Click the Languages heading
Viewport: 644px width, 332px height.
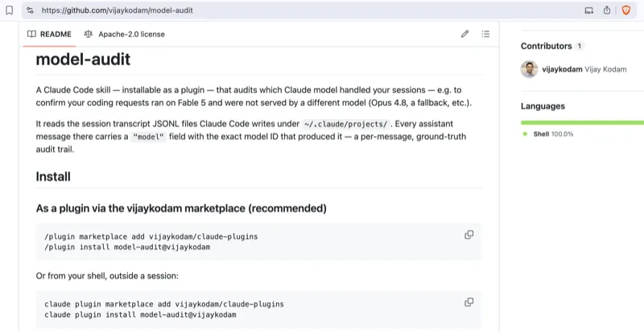click(543, 106)
